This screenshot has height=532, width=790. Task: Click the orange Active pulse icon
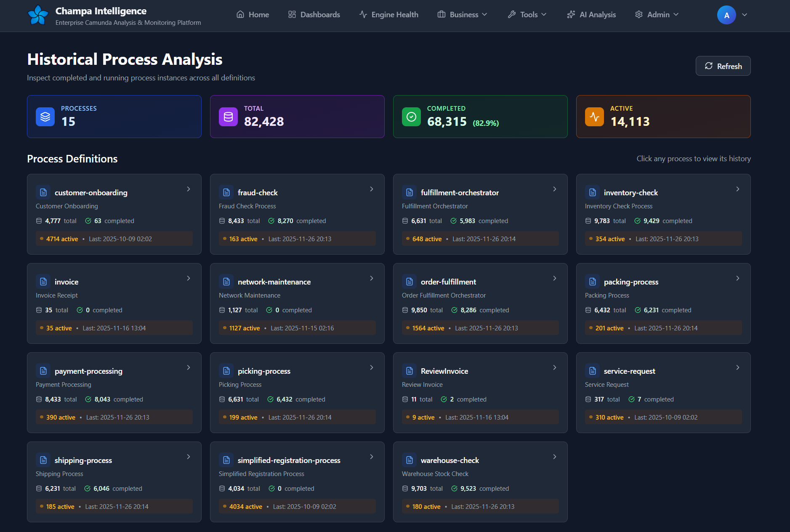point(594,117)
